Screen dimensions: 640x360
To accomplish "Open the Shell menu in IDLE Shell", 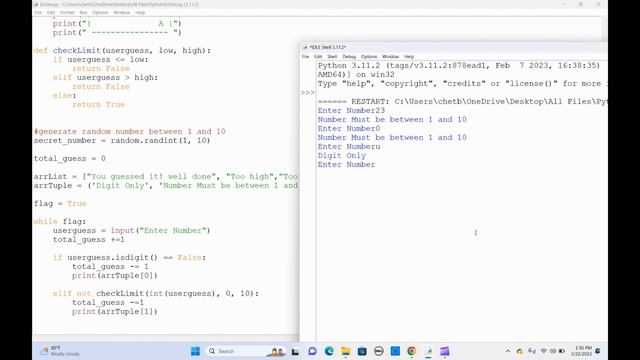I will tap(332, 57).
